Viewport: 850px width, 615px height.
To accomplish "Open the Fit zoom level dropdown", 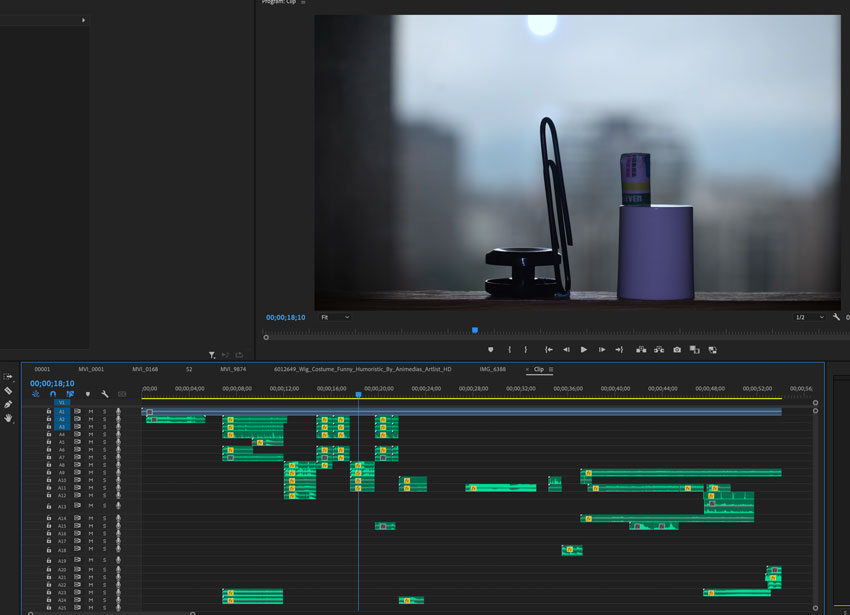I will tap(335, 317).
